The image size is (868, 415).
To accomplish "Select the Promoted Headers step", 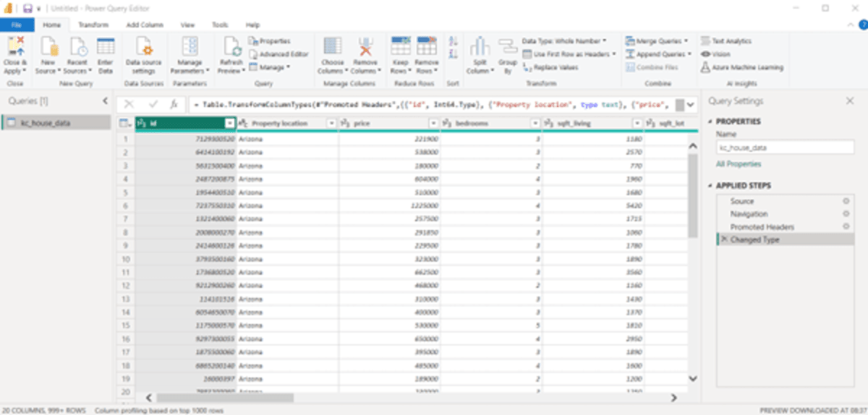I will [762, 227].
